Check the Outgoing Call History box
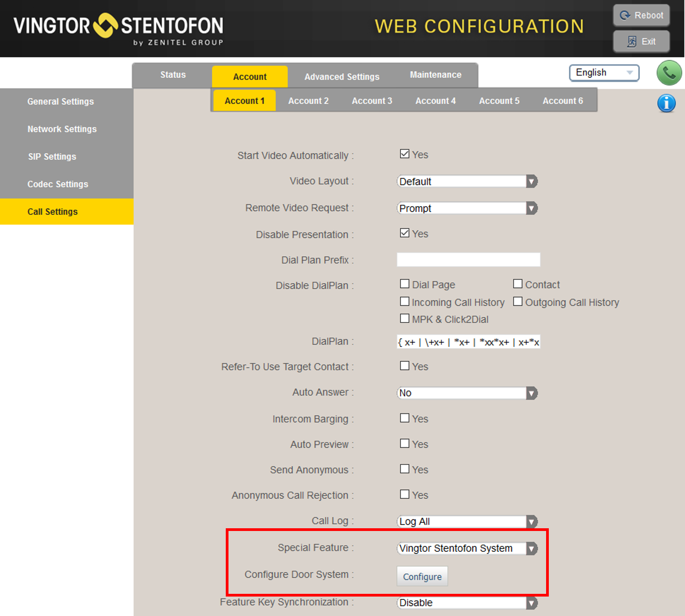Screen dimensions: 685x616 [x=518, y=302]
